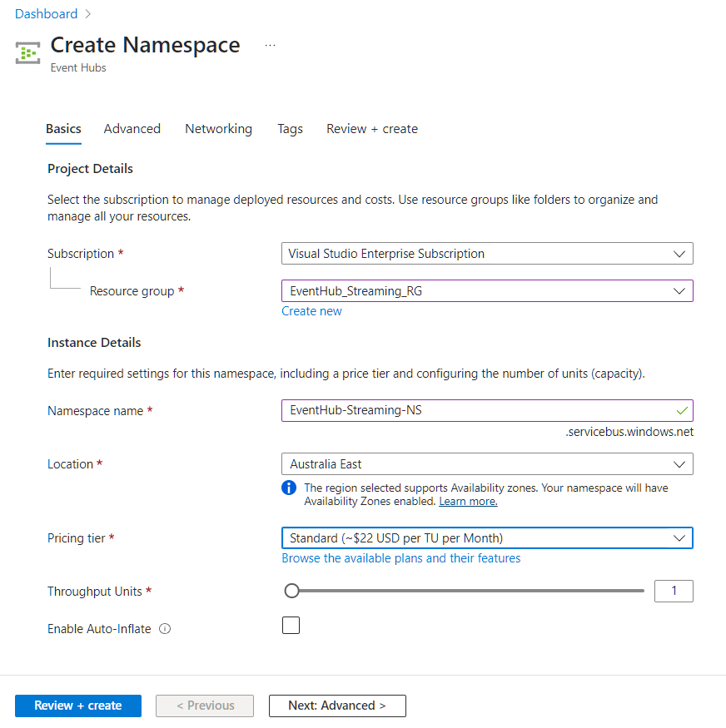This screenshot has width=726, height=728.
Task: Click the Create new resource group link
Action: (x=311, y=311)
